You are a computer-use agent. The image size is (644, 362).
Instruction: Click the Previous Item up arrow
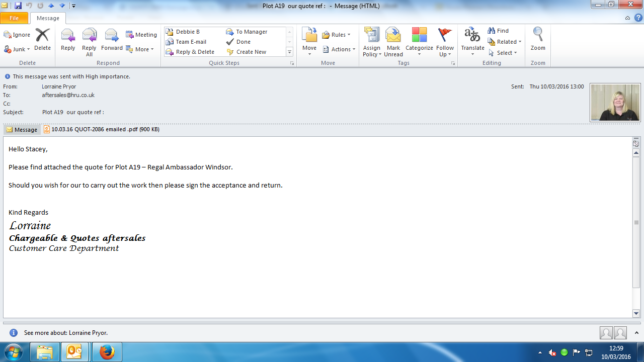pyautogui.click(x=51, y=6)
